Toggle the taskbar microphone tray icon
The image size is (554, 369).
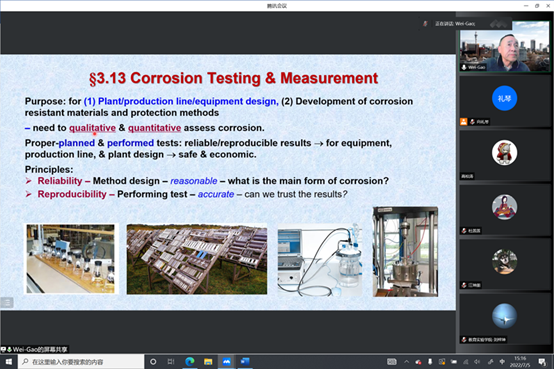(x=430, y=362)
